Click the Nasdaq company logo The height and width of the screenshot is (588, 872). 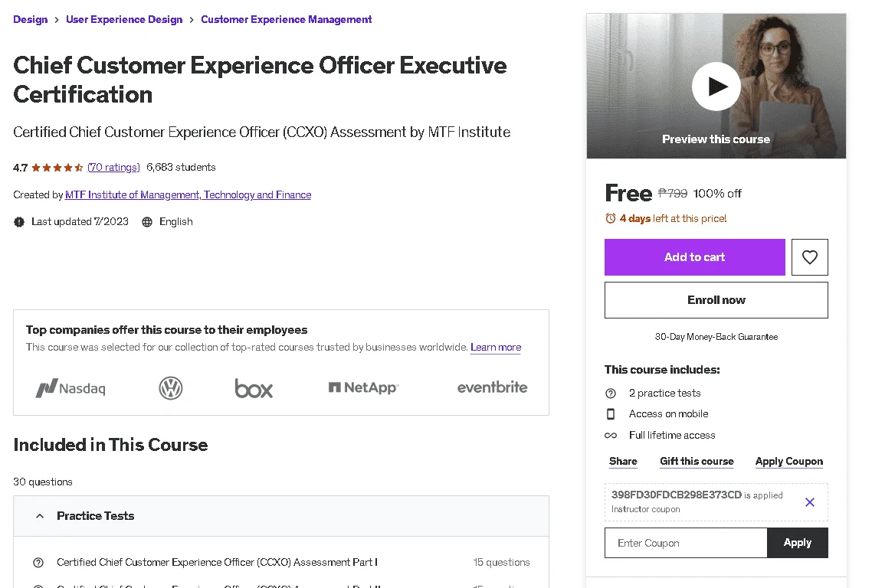[x=70, y=388]
